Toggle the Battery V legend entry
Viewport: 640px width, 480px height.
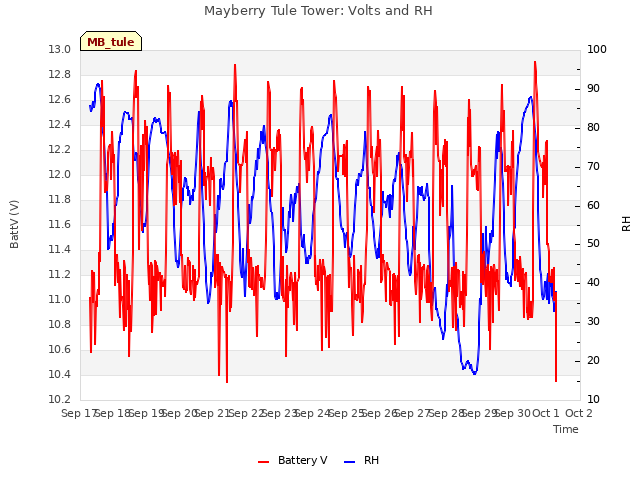point(293,460)
